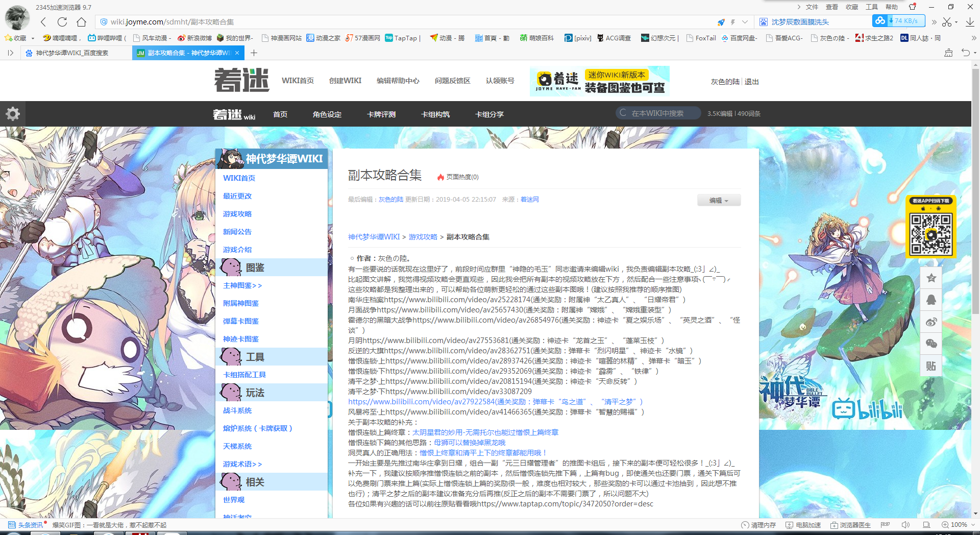This screenshot has height=535, width=980.
Task: Click the rocket acceleration icon in address bar
Action: coord(721,22)
